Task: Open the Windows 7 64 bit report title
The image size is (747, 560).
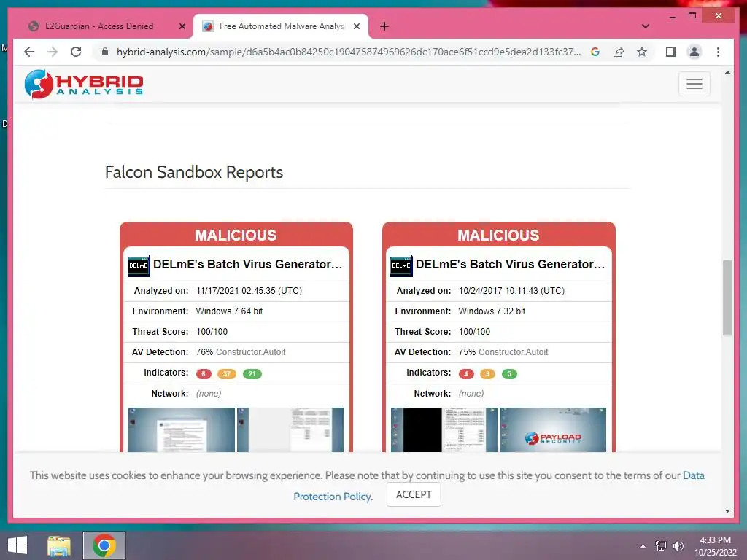Action: click(248, 264)
